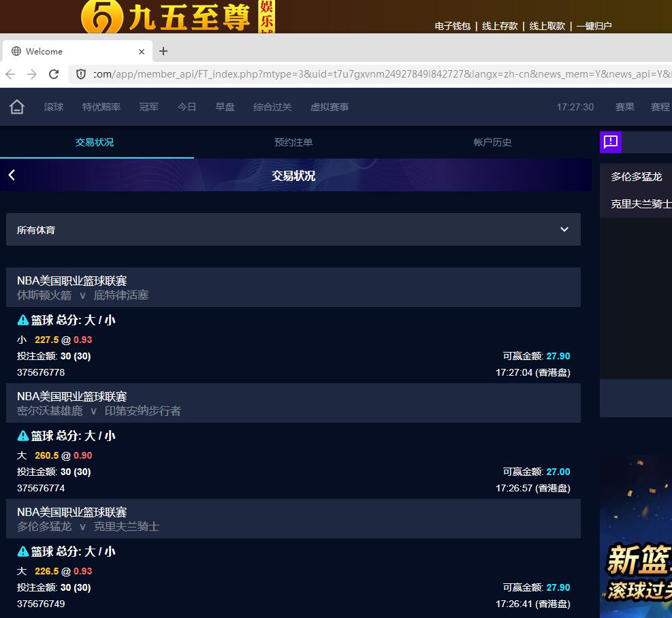The height and width of the screenshot is (618, 672).
Task: Open a new tab with the plus button
Action: 163,51
